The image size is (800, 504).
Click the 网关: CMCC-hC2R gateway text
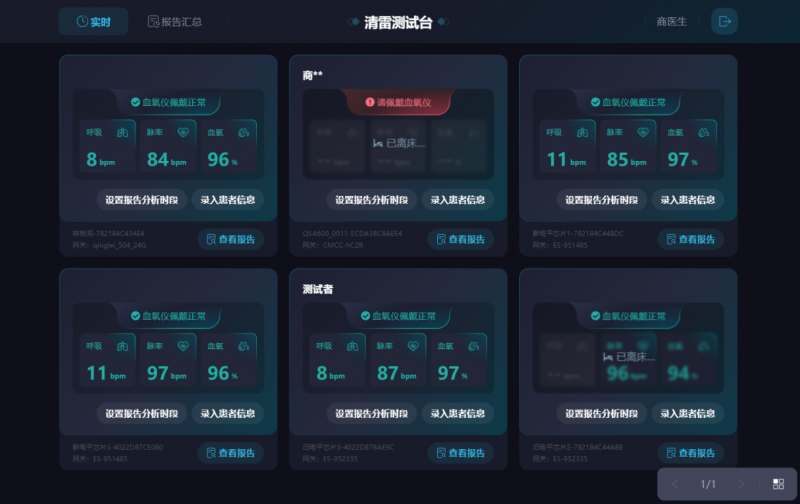pos(333,245)
